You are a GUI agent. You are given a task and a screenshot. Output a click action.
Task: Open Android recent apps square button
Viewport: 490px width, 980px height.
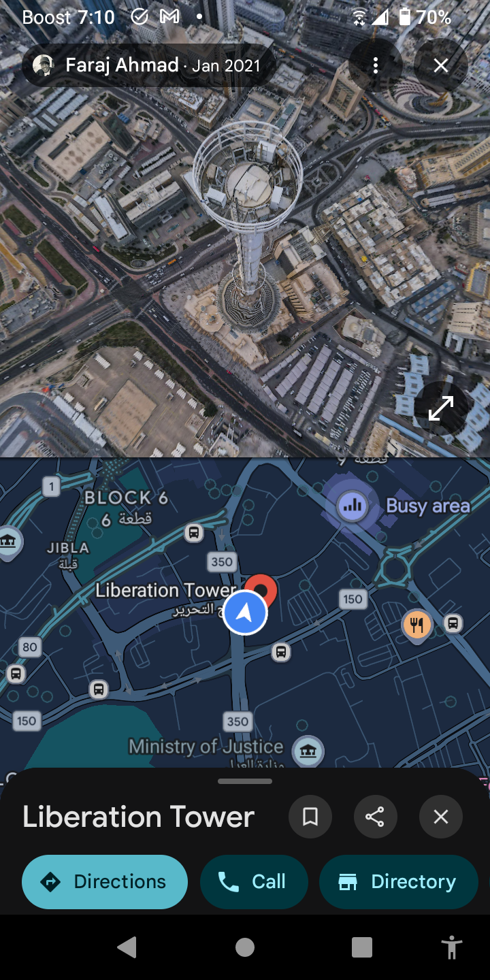pyautogui.click(x=362, y=947)
